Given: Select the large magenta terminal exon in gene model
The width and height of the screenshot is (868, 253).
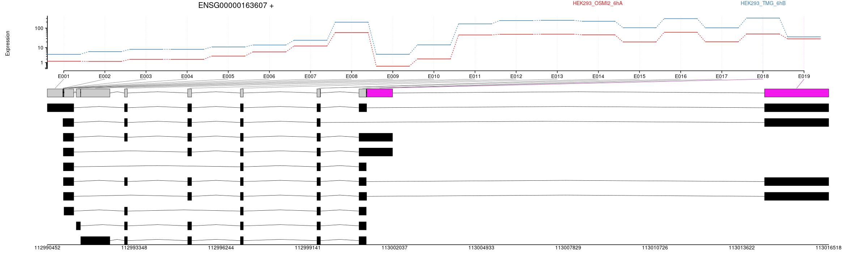Looking at the screenshot, I should pos(796,93).
